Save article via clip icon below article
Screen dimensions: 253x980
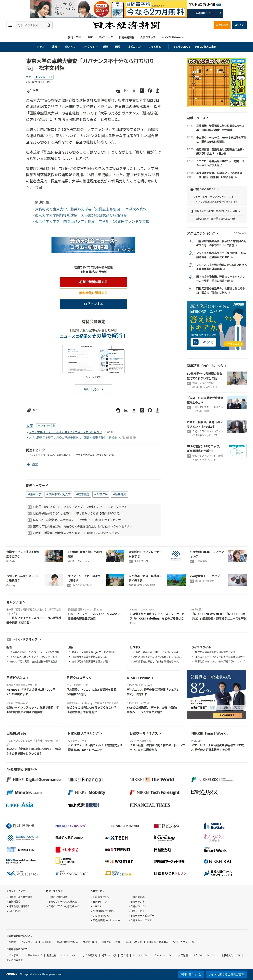tap(29, 410)
